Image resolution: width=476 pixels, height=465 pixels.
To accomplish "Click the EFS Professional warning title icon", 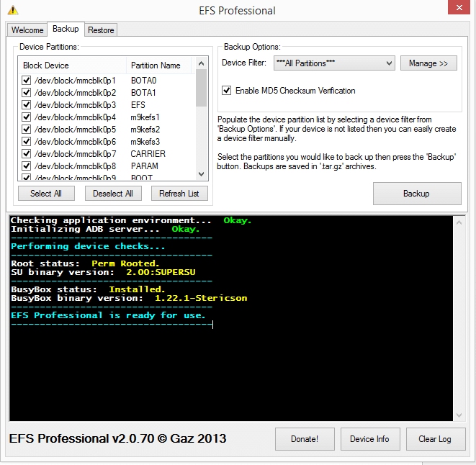I will click(x=13, y=10).
